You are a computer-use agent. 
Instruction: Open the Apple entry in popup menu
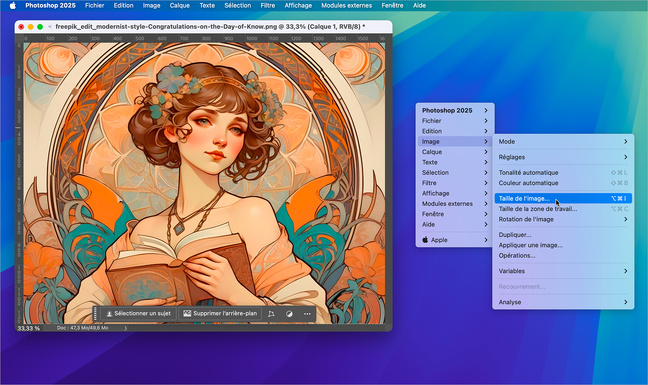[455, 240]
